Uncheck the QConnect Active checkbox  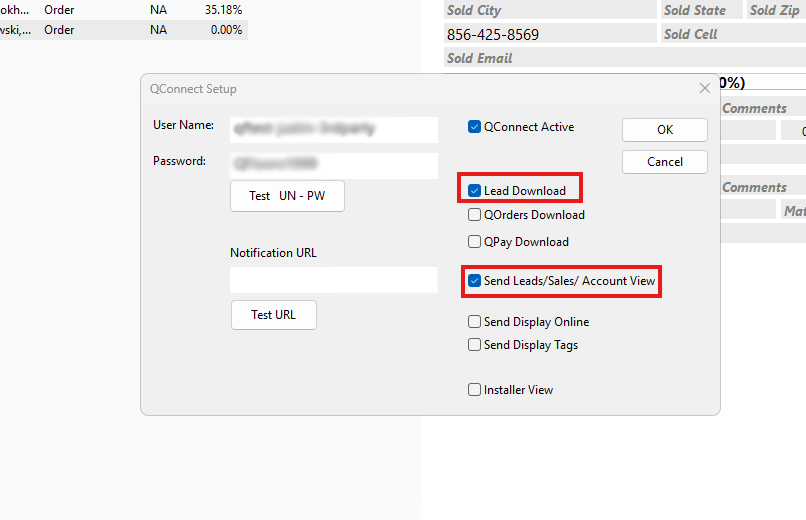[474, 126]
